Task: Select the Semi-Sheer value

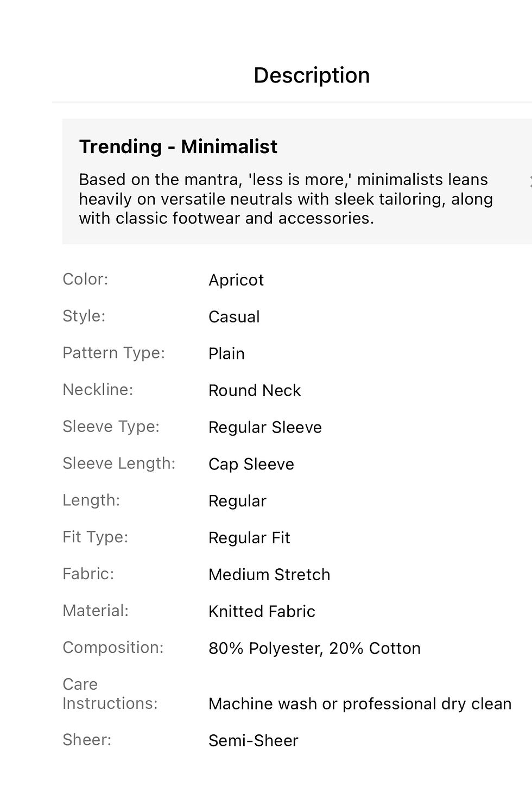Action: tap(254, 741)
